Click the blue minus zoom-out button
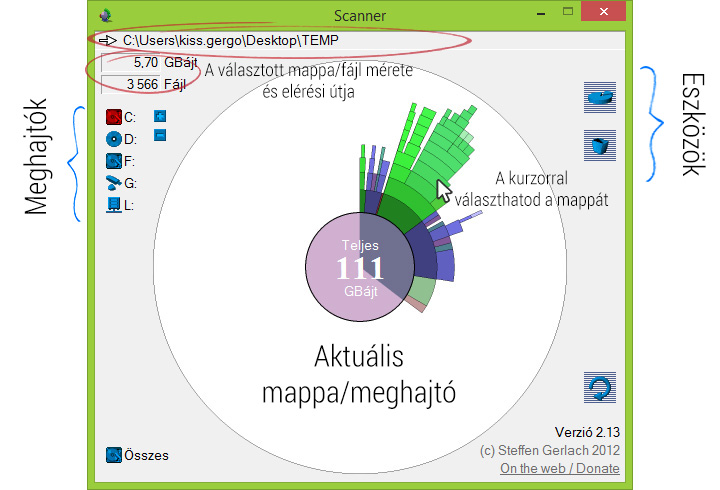The height and width of the screenshot is (490, 720). coord(160,135)
